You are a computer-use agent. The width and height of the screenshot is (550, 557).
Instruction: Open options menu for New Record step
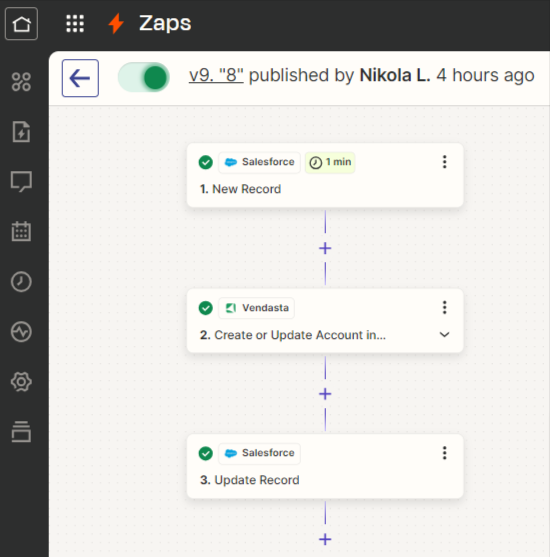tap(444, 162)
